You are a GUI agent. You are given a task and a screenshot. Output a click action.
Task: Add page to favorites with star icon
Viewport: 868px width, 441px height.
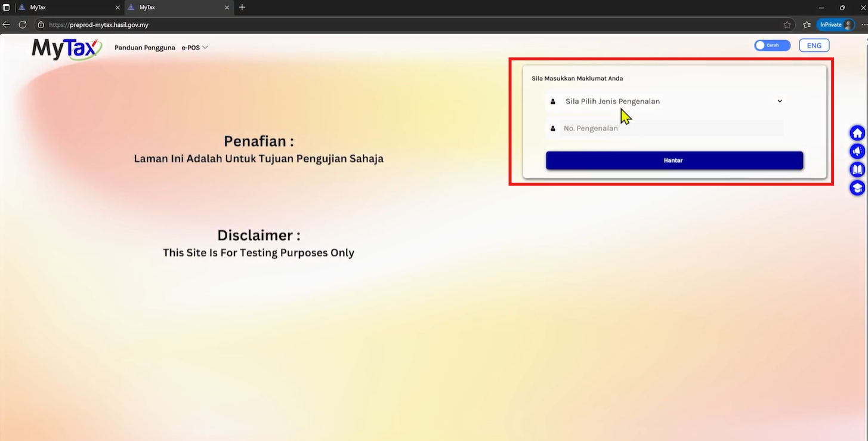pos(787,24)
